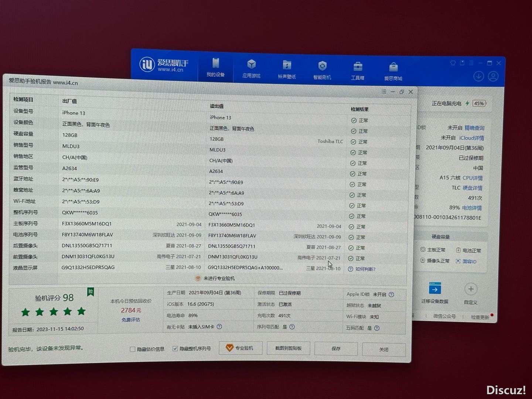Click 微信公众号 in status bar

coord(444,316)
